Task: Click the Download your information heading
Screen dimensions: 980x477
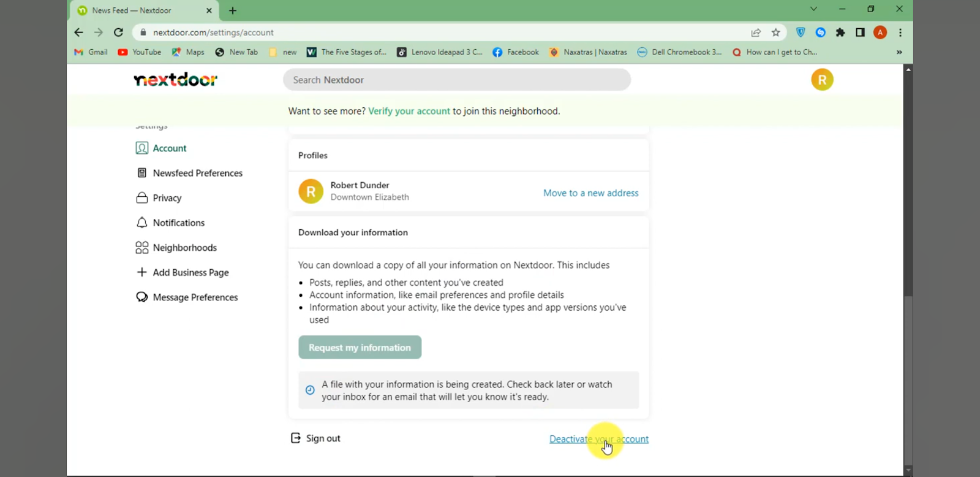Action: (353, 232)
